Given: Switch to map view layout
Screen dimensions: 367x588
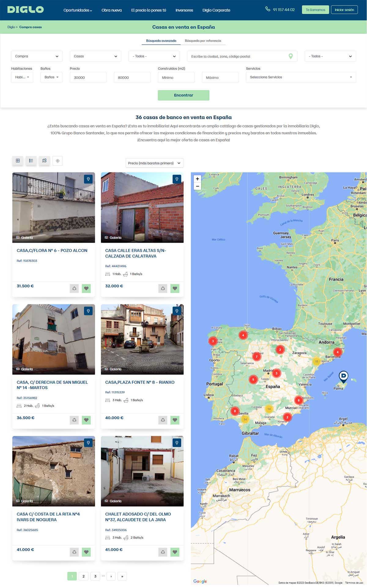Looking at the screenshot, I should tap(44, 161).
